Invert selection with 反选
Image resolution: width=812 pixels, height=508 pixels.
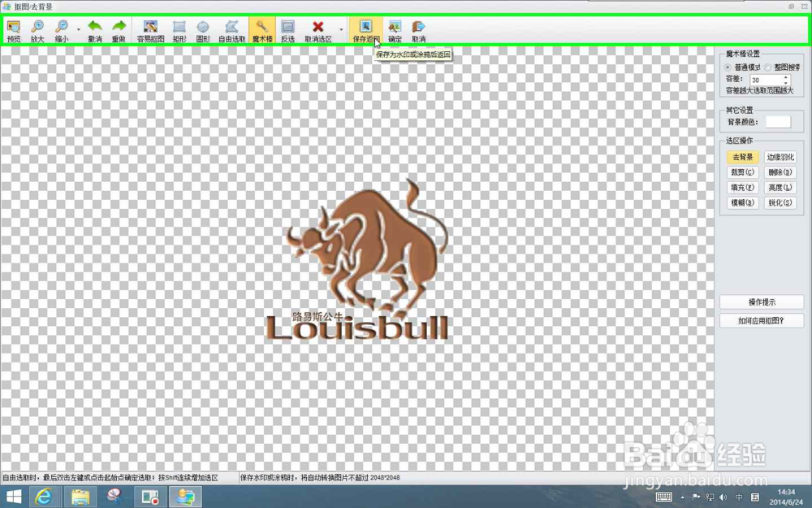[x=287, y=31]
